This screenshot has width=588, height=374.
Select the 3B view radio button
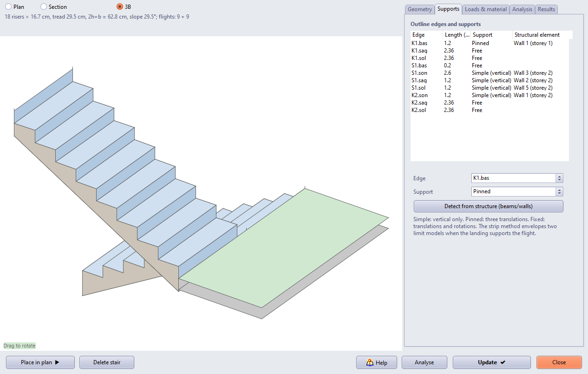coord(120,7)
